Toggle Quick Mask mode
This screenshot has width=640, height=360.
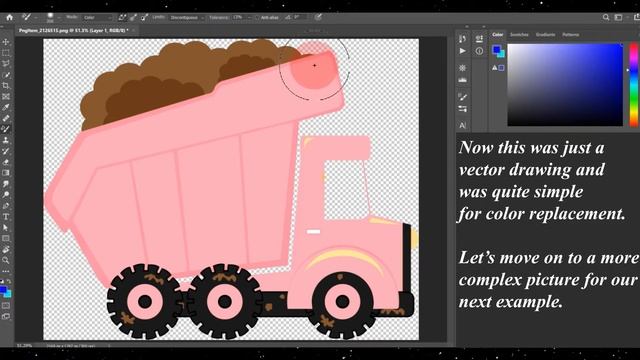pyautogui.click(x=6, y=305)
